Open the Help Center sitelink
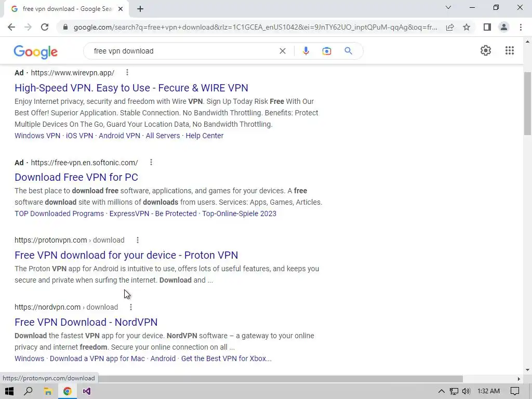Viewport: 532px width, 399px height. click(x=205, y=136)
